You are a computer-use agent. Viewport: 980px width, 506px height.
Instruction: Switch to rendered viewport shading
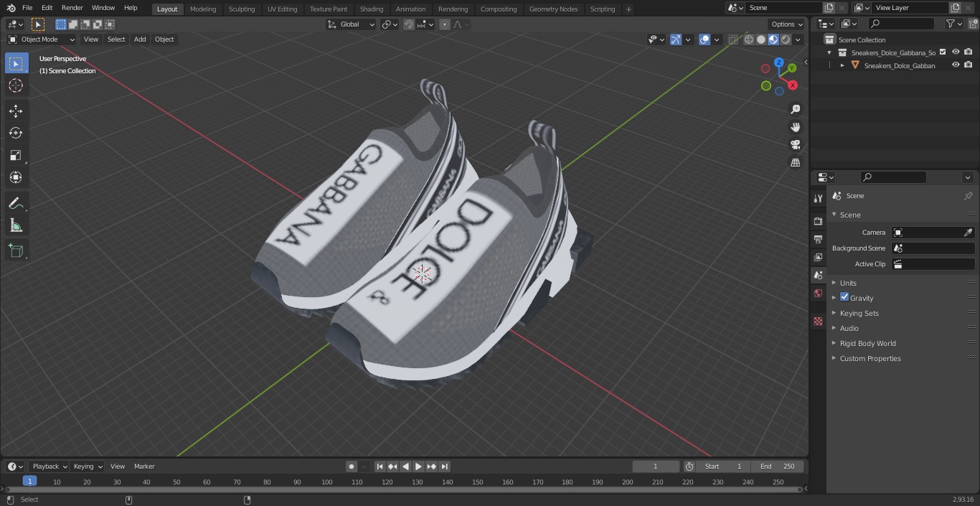point(786,39)
